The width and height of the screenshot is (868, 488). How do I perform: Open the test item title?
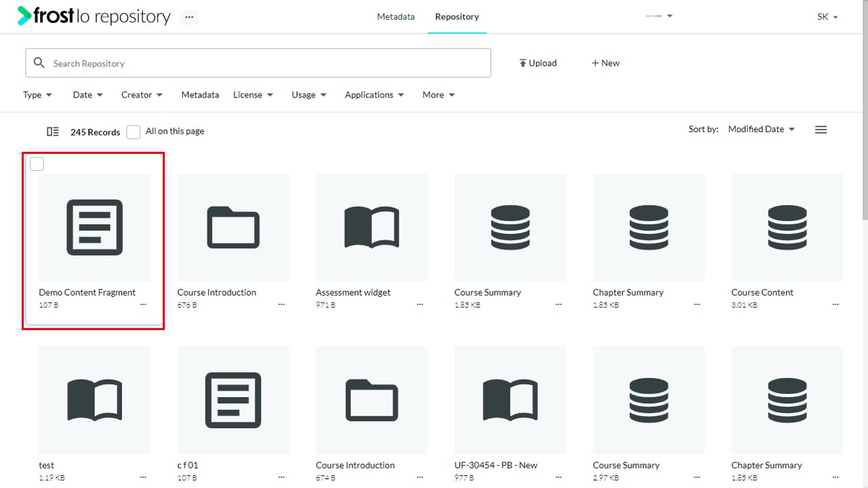tap(47, 465)
